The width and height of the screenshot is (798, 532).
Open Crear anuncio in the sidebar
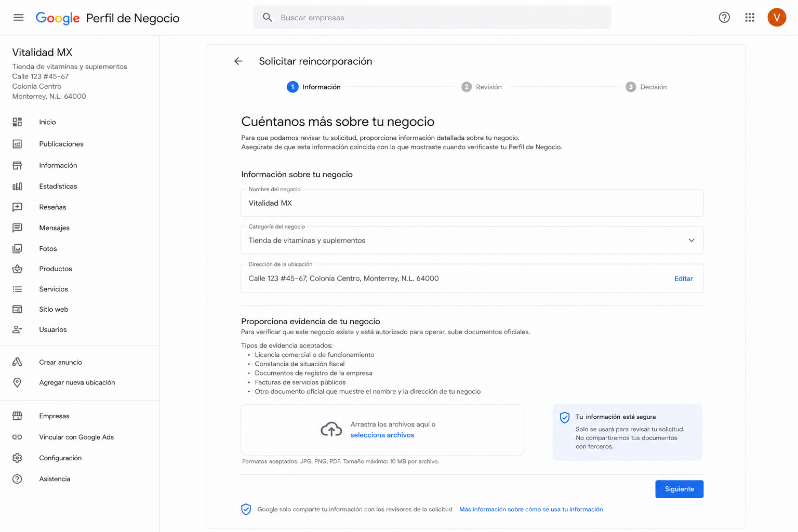(x=60, y=362)
